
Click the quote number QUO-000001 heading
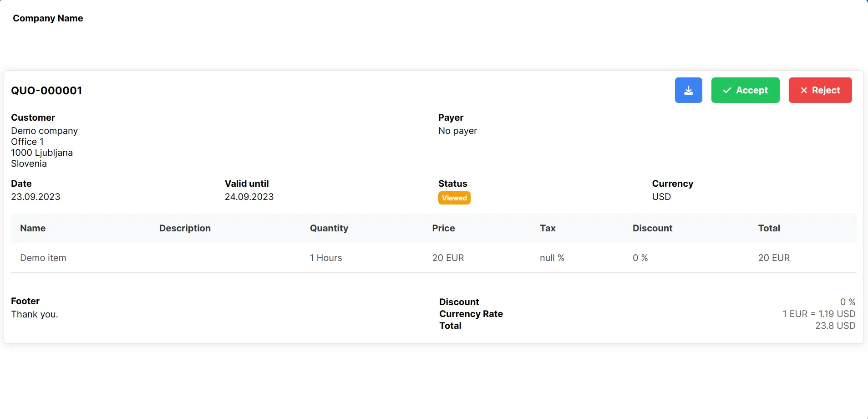coord(46,91)
